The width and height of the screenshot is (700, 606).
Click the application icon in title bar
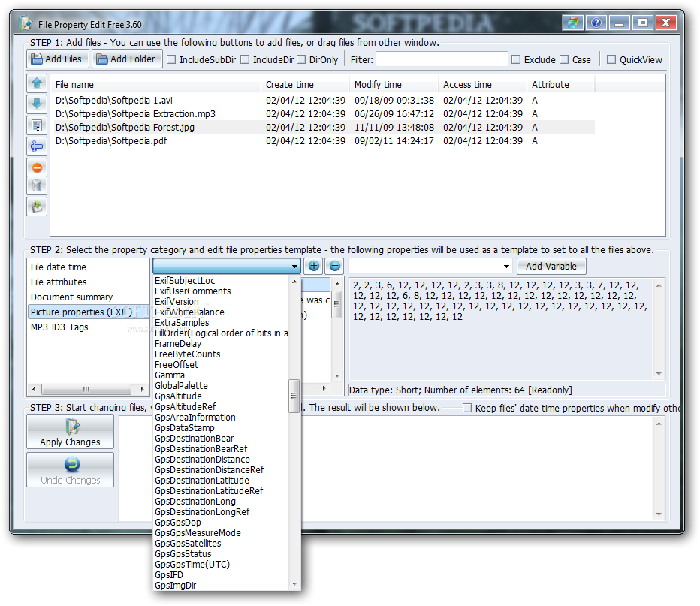coord(26,23)
